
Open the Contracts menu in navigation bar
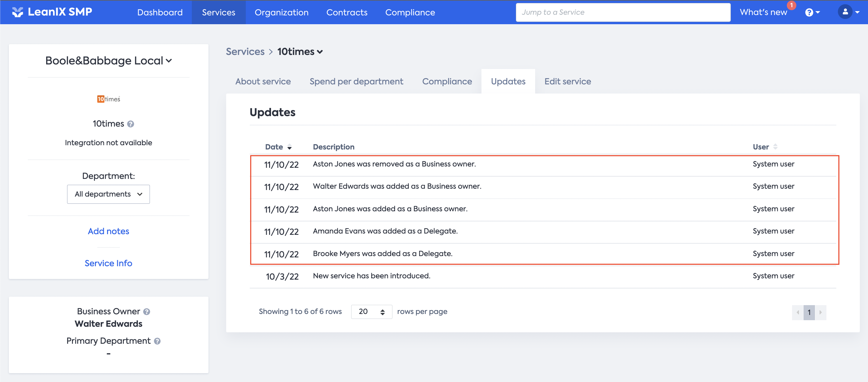(x=347, y=12)
